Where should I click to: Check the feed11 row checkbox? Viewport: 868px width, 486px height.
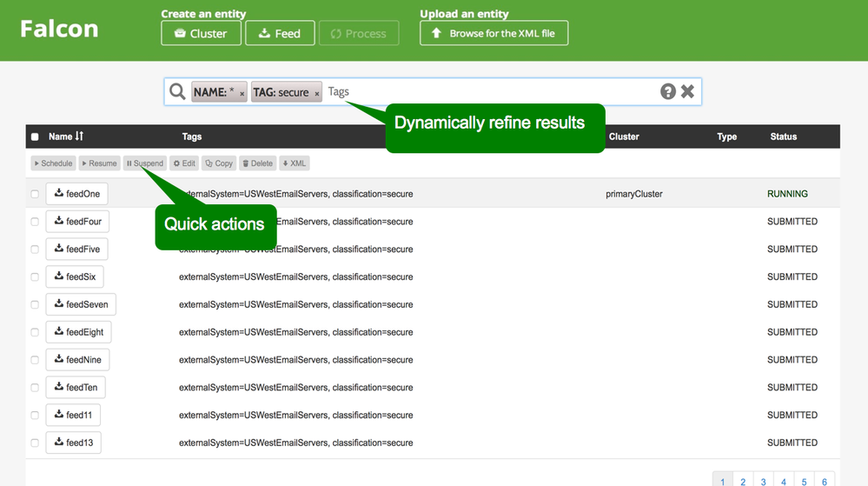[x=35, y=416]
